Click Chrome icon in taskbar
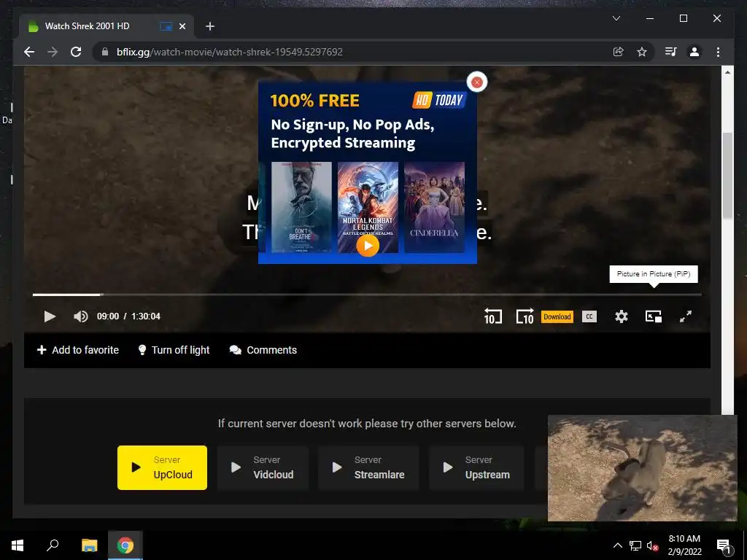Image resolution: width=747 pixels, height=560 pixels. [x=125, y=545]
